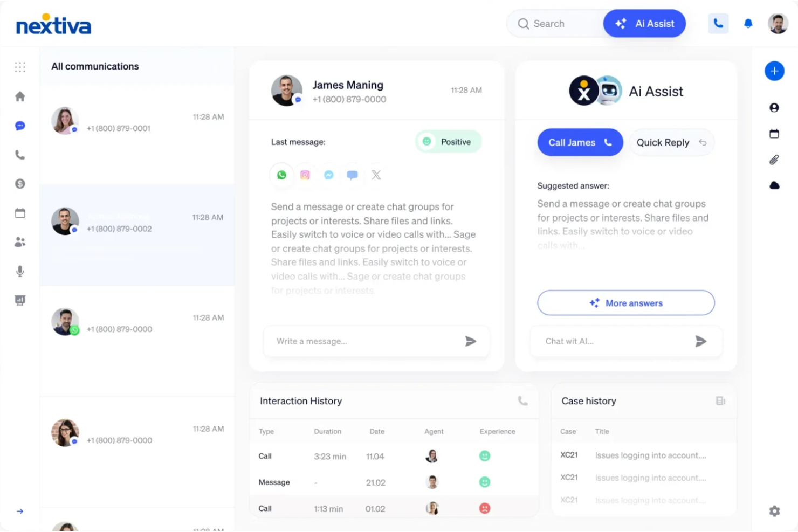Focus the Search field

(555, 24)
